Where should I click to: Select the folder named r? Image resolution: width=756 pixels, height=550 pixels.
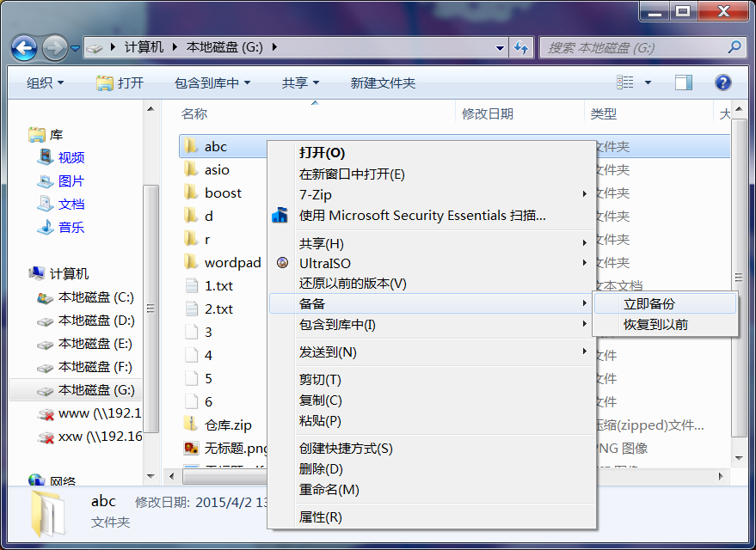[207, 239]
